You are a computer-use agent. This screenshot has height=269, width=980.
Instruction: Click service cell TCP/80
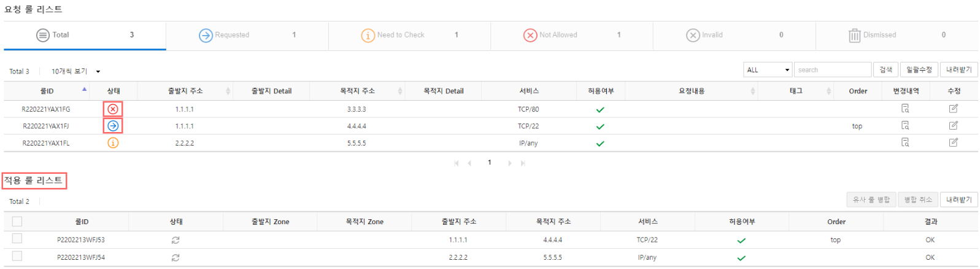point(528,109)
